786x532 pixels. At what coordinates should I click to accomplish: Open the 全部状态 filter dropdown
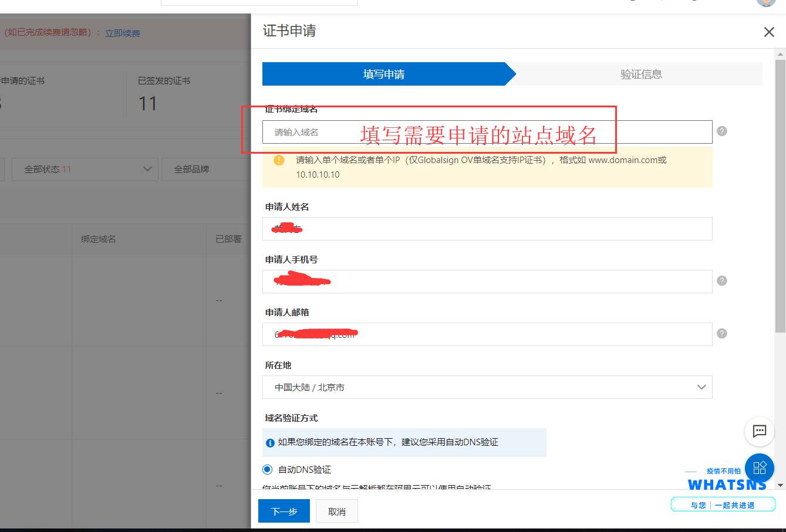[x=85, y=169]
